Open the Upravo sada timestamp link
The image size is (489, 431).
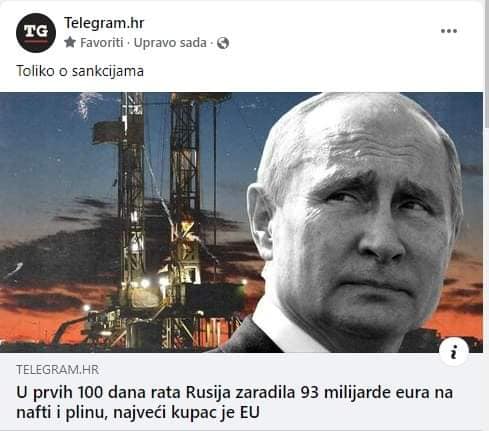click(170, 43)
